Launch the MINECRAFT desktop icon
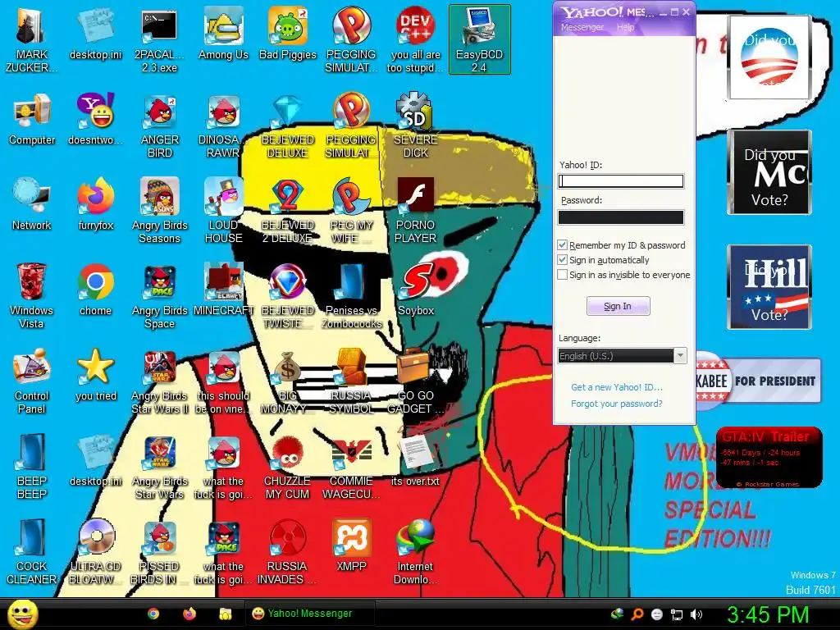 (223, 290)
